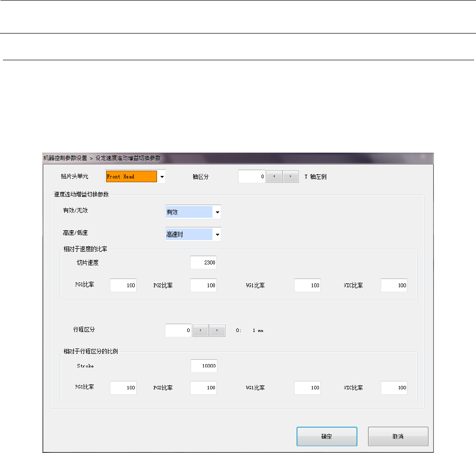Increase 轴区分 with the right arrow
This screenshot has width=476, height=453.
(291, 176)
